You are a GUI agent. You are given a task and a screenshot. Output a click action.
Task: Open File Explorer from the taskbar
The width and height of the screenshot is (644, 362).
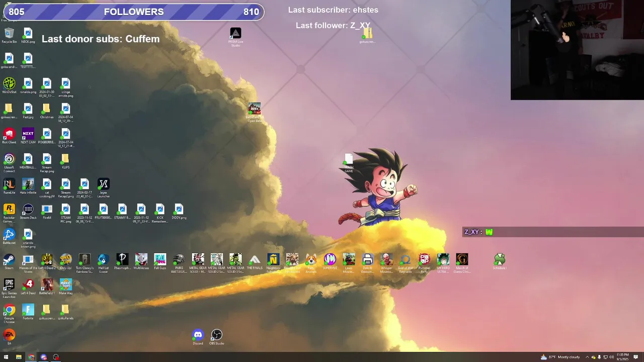(19, 357)
